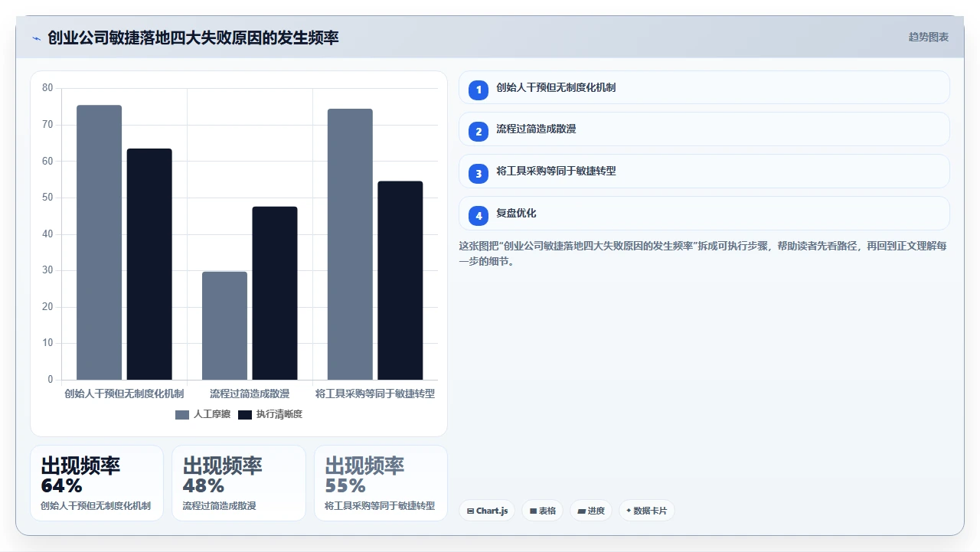Click the x-axis label 创始人干预但无制度化机制

coord(124,394)
